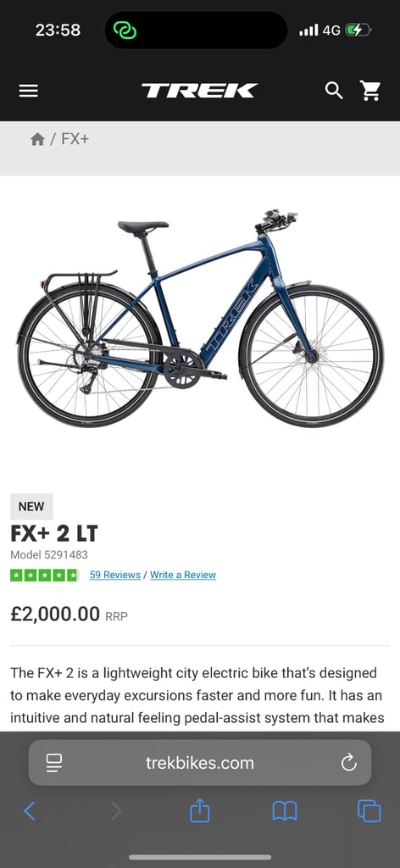400x868 pixels.
Task: Tap the search magnifier icon
Action: point(334,90)
